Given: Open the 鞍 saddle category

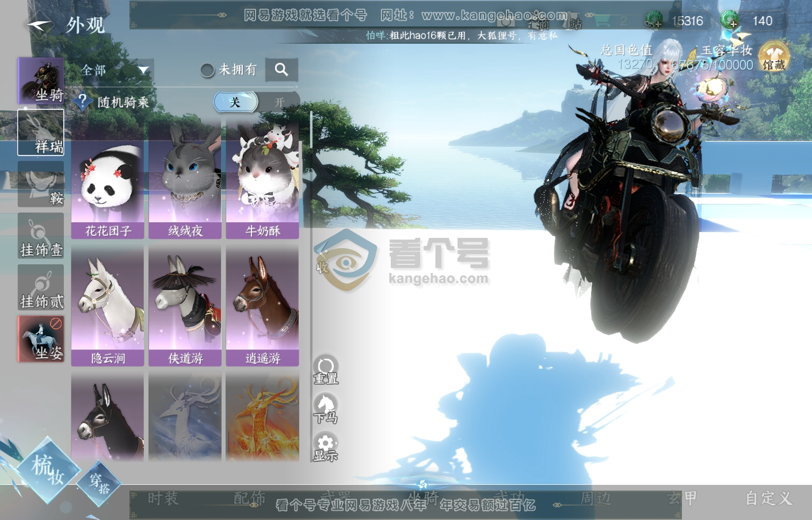Looking at the screenshot, I should (41, 184).
